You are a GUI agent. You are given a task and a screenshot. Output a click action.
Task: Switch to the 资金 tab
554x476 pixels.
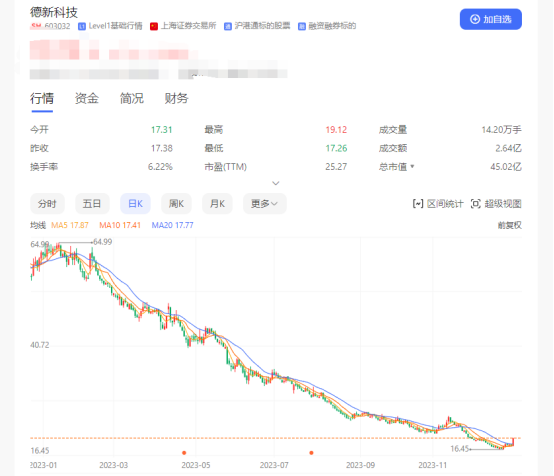pyautogui.click(x=87, y=98)
